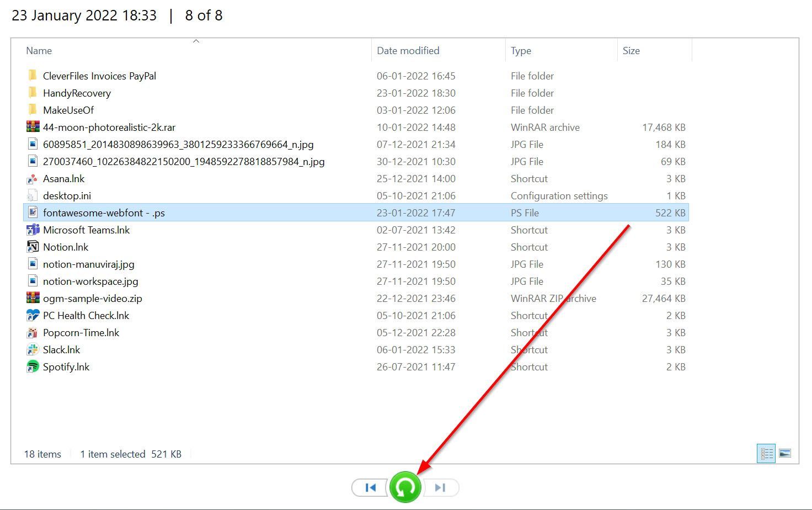Click the WinRAR archive type cell
This screenshot has height=510, width=812.
tap(545, 127)
